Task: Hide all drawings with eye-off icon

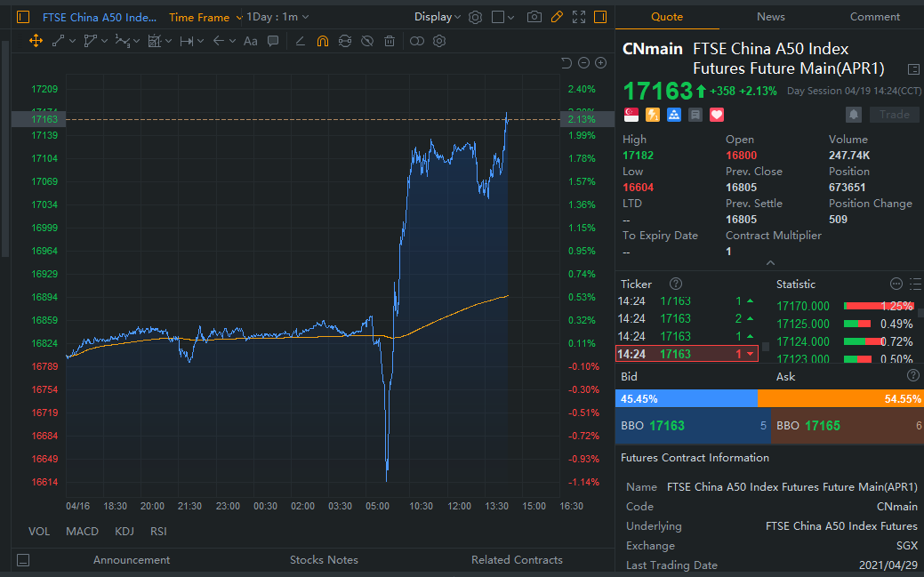Action: point(366,41)
